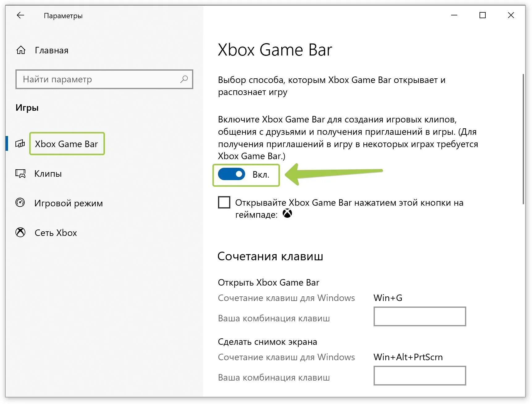Screen dimensions: 532x404
Task: Click the vertical scrollbar thumb
Action: pyautogui.click(x=523, y=139)
